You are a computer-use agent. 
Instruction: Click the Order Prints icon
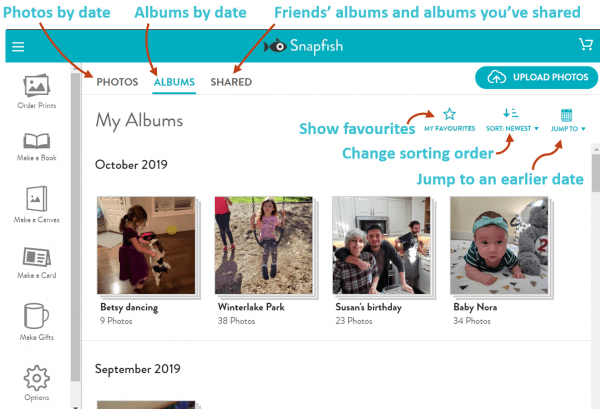pos(35,87)
